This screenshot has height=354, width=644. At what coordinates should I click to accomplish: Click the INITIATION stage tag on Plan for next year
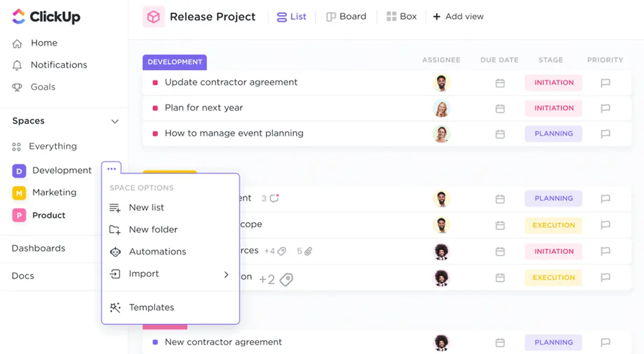click(553, 108)
